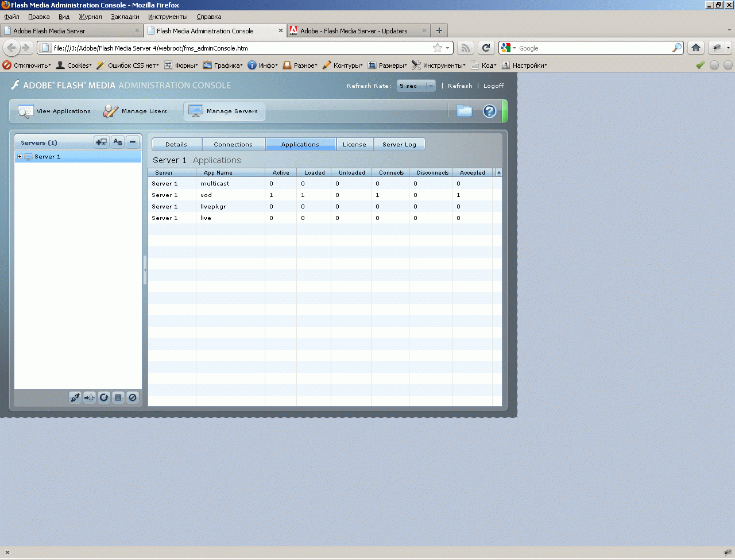Screen dimensions: 735x560
Task: Open the Cookies toolbar dropdown
Action: point(74,65)
